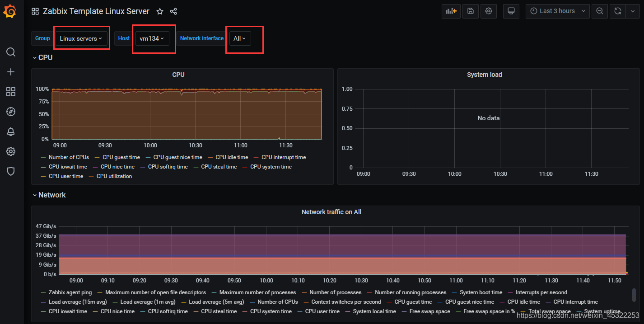Image resolution: width=644 pixels, height=324 pixels.
Task: Click the 37 Gib/s axis label
Action: pyautogui.click(x=46, y=236)
